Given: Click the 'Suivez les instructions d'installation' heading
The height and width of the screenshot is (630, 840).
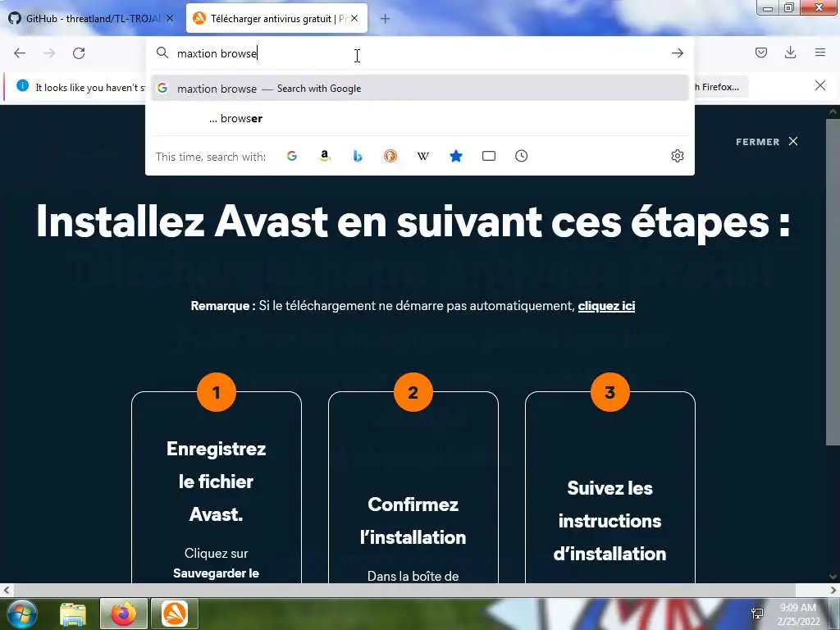Looking at the screenshot, I should 609,521.
